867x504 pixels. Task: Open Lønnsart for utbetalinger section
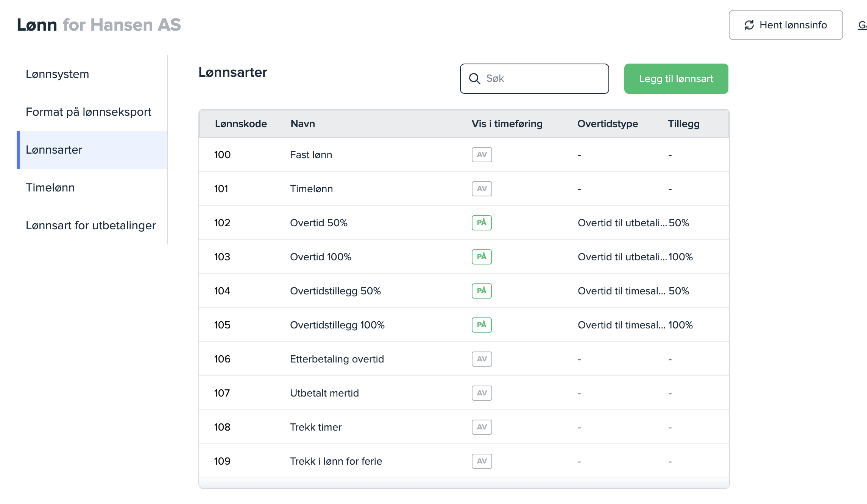click(91, 226)
